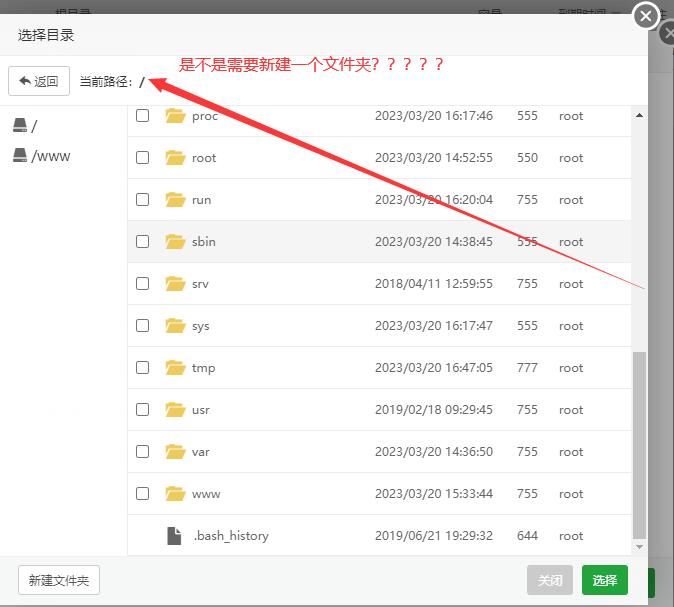This screenshot has width=674, height=607.
Task: Click the scrollbar down arrow
Action: [x=639, y=546]
